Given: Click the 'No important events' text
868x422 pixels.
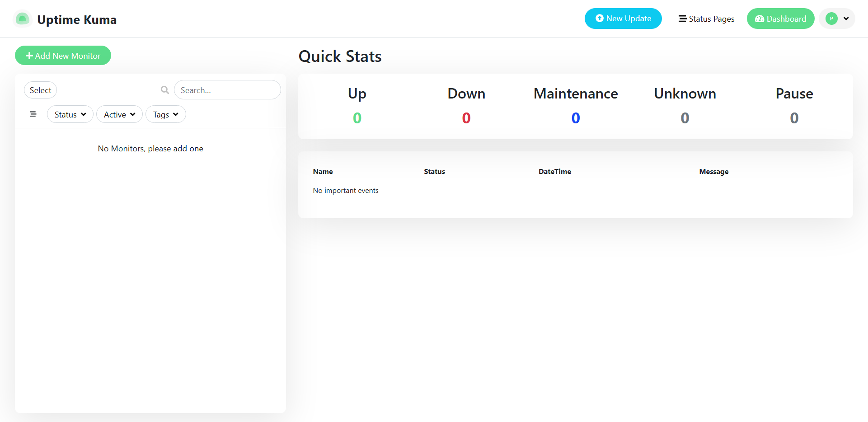Looking at the screenshot, I should tap(346, 191).
